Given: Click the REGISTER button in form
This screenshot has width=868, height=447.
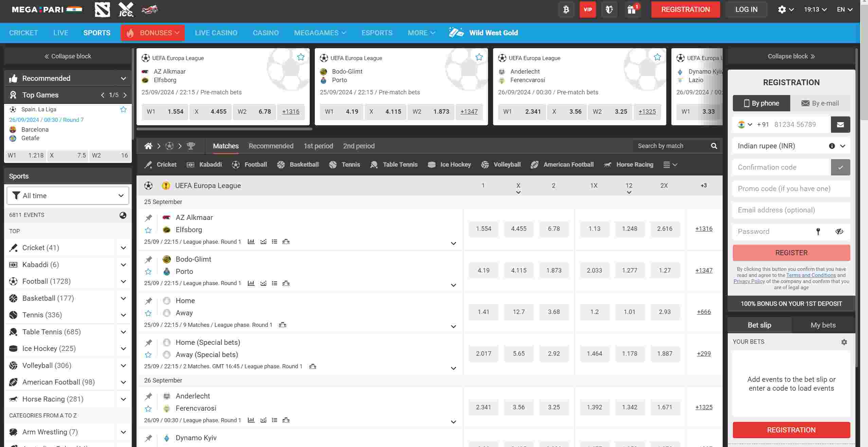Looking at the screenshot, I should point(791,253).
